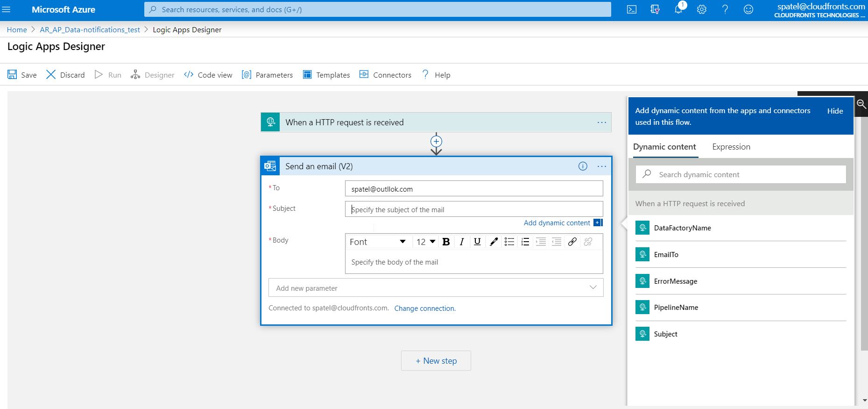Image resolution: width=868 pixels, height=409 pixels.
Task: Open portal settings gear
Action: (702, 9)
